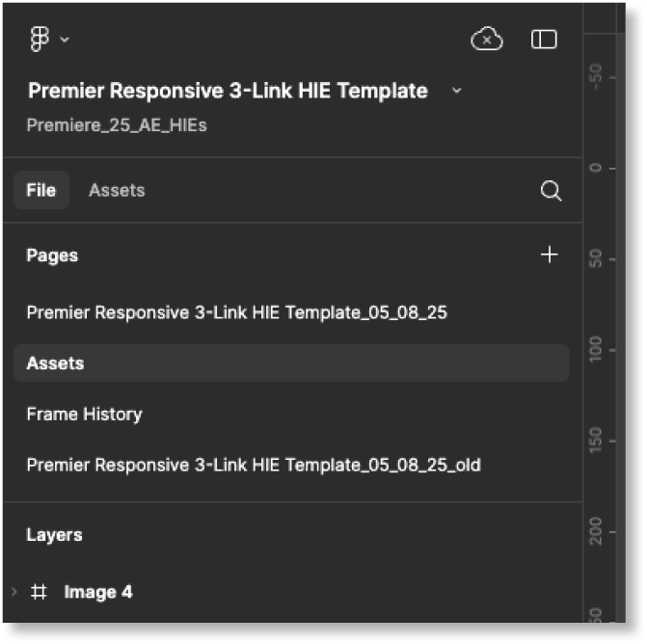This screenshot has height=644, width=647.
Task: Collapse the sidebar with the panel icon
Action: coord(545,39)
